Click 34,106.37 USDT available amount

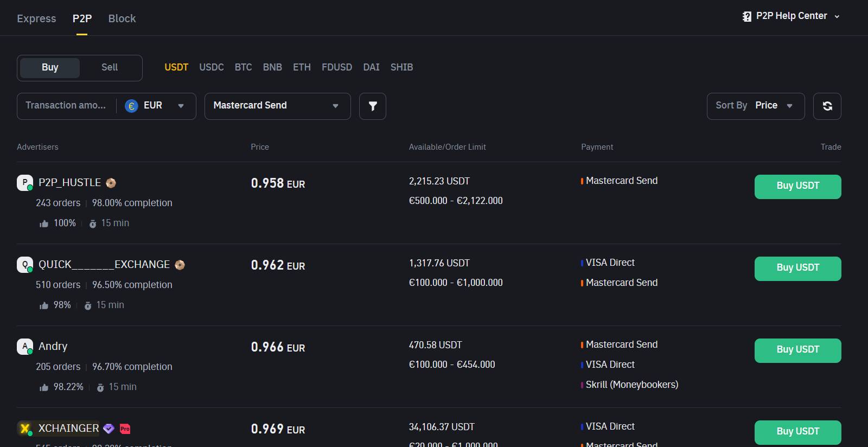coord(442,427)
